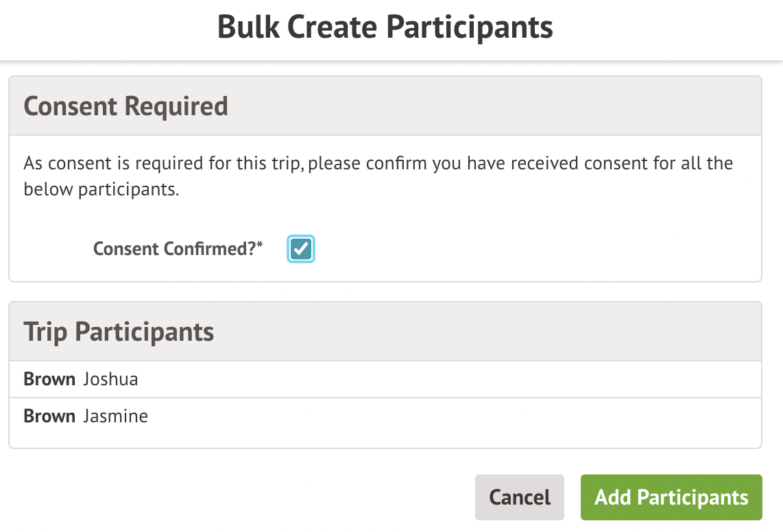Click the required asterisk after Consent Confirmed?

tap(261, 245)
